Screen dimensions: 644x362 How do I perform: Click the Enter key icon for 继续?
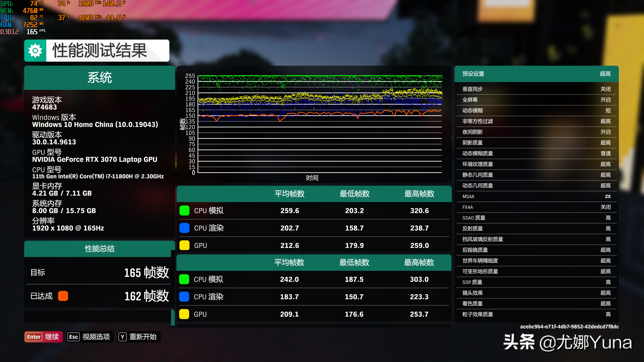point(34,337)
